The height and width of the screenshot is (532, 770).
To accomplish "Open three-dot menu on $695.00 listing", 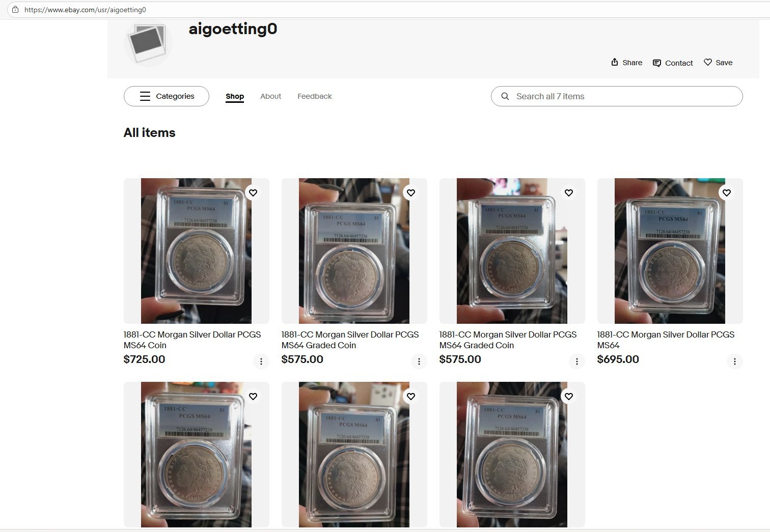I will click(x=735, y=361).
